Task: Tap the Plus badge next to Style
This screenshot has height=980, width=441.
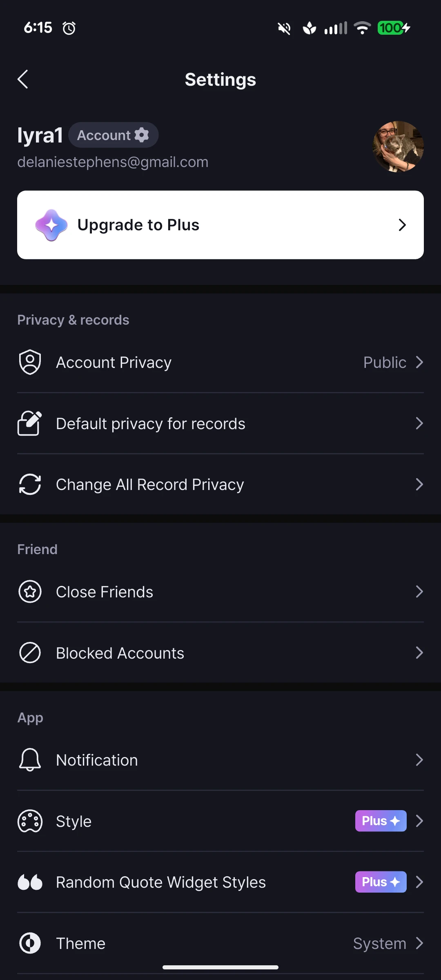Action: coord(381,821)
